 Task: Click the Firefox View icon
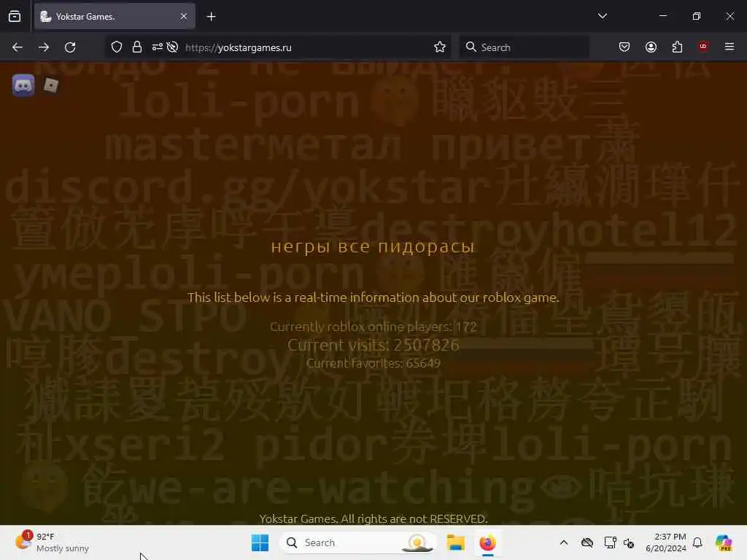point(15,17)
